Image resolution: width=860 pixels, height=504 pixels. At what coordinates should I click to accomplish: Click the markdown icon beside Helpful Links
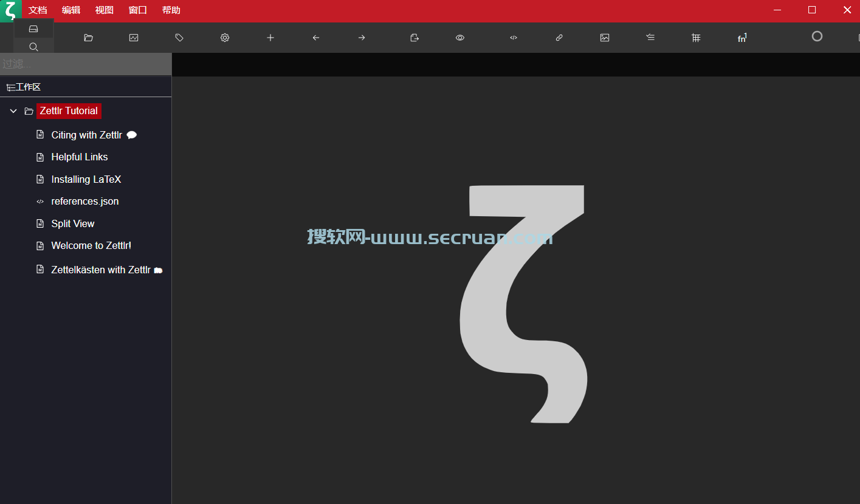pos(40,157)
